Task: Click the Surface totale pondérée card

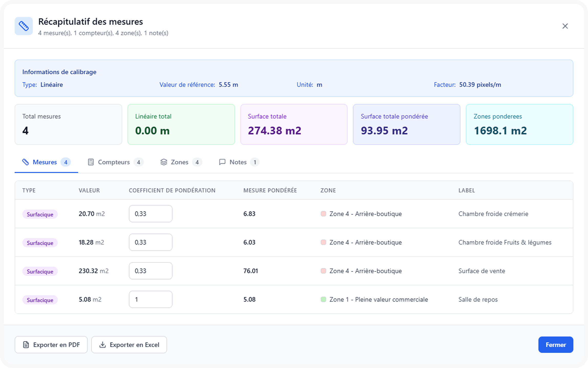Action: coord(407,124)
